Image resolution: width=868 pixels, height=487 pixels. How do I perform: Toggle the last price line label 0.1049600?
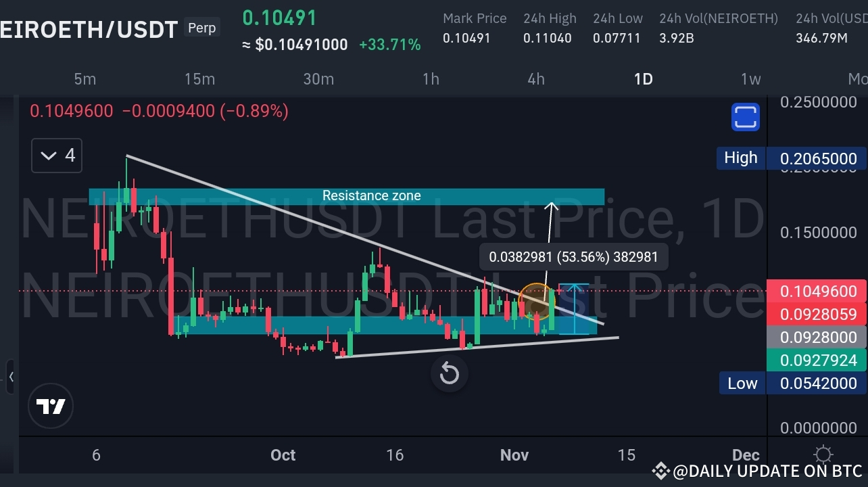coord(817,291)
